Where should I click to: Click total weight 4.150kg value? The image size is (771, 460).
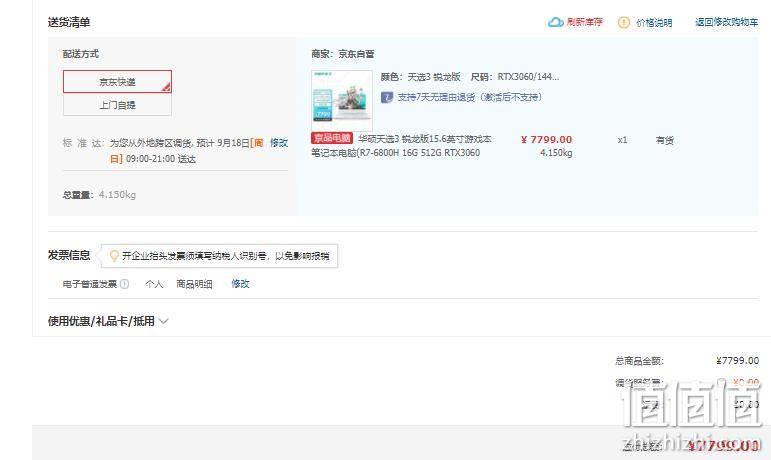[117, 195]
